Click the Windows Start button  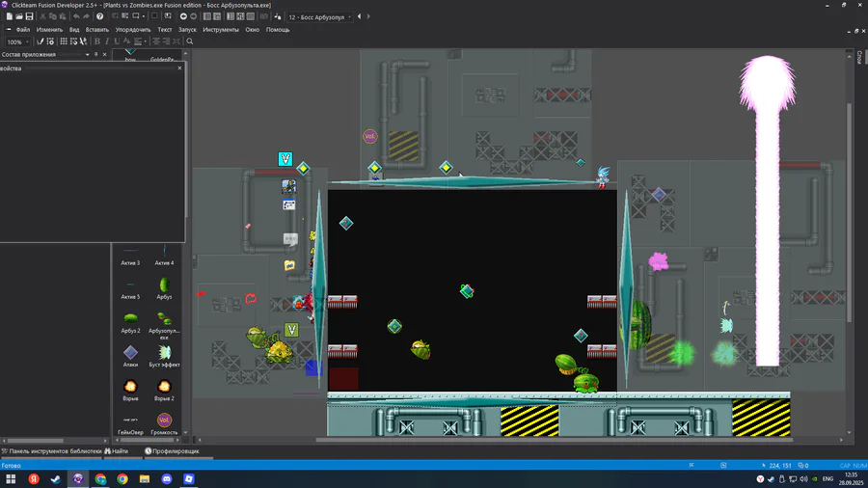click(x=11, y=479)
